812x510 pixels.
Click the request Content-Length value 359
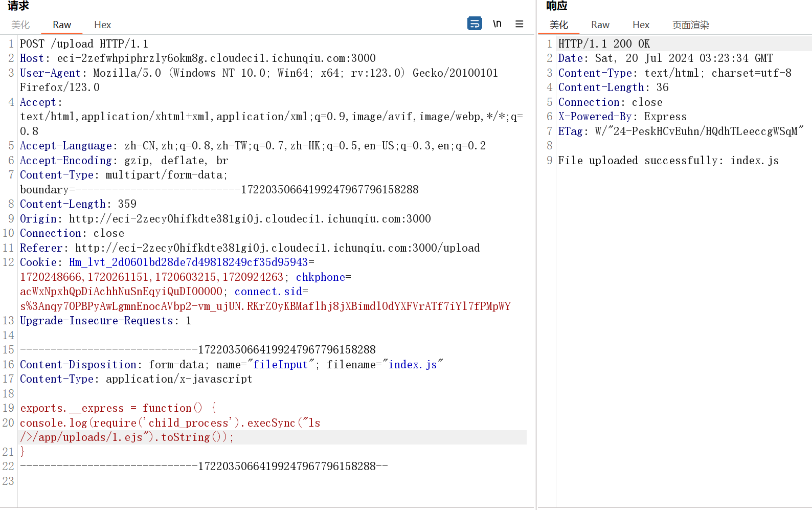pyautogui.click(x=127, y=204)
